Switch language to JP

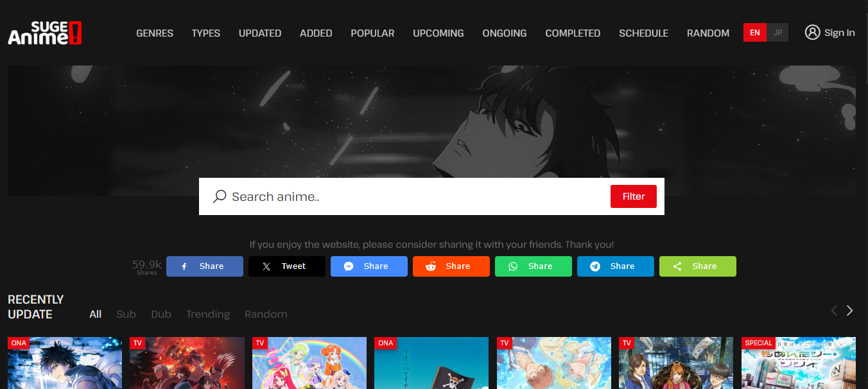point(777,33)
